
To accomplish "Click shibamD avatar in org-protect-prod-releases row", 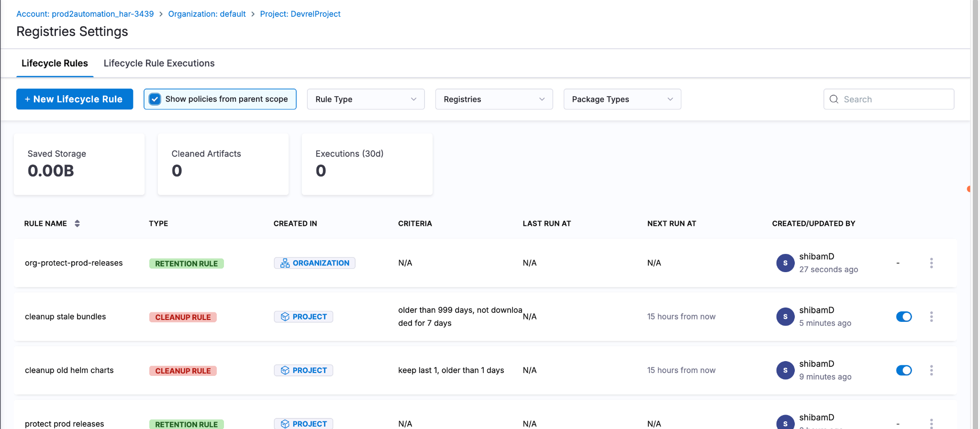I will coord(785,263).
